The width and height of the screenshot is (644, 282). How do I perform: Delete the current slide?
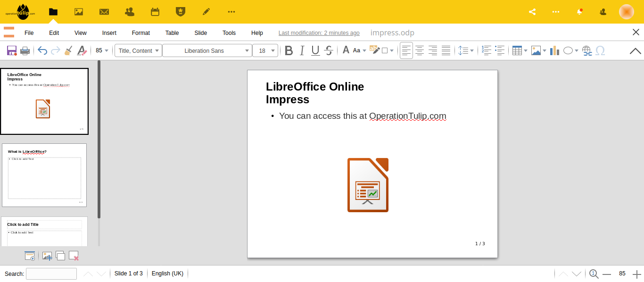[74, 256]
